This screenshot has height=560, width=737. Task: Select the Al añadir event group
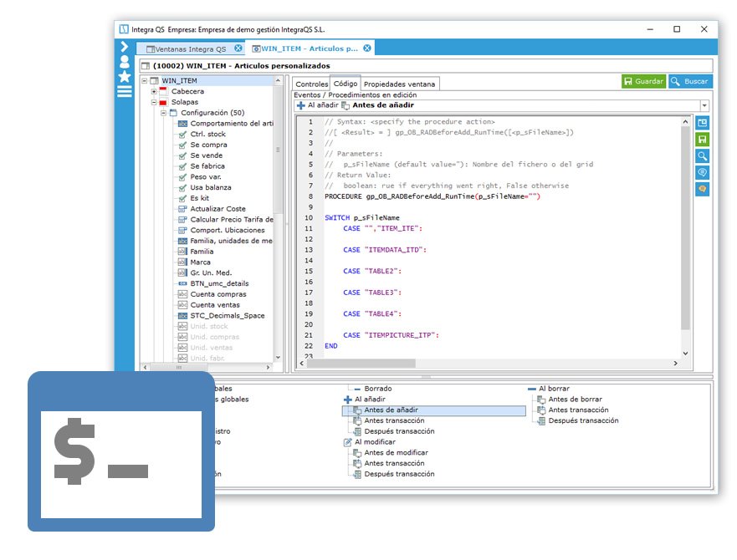click(370, 400)
